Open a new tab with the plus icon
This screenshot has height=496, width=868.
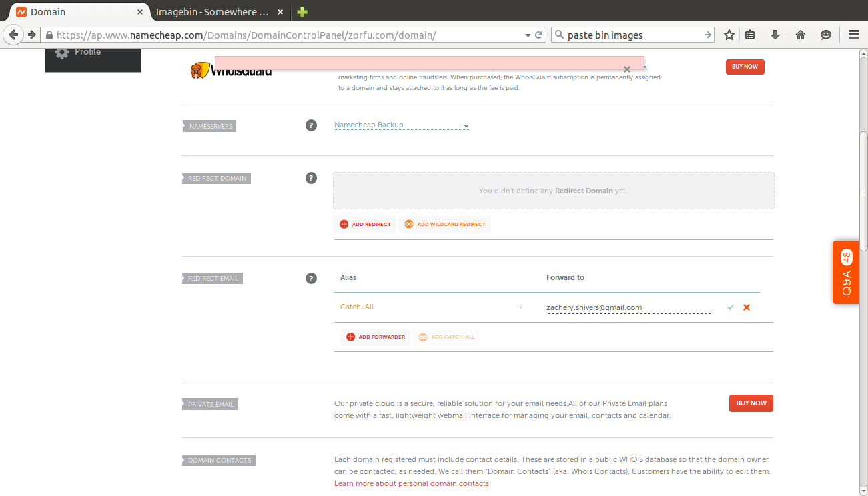pos(302,12)
